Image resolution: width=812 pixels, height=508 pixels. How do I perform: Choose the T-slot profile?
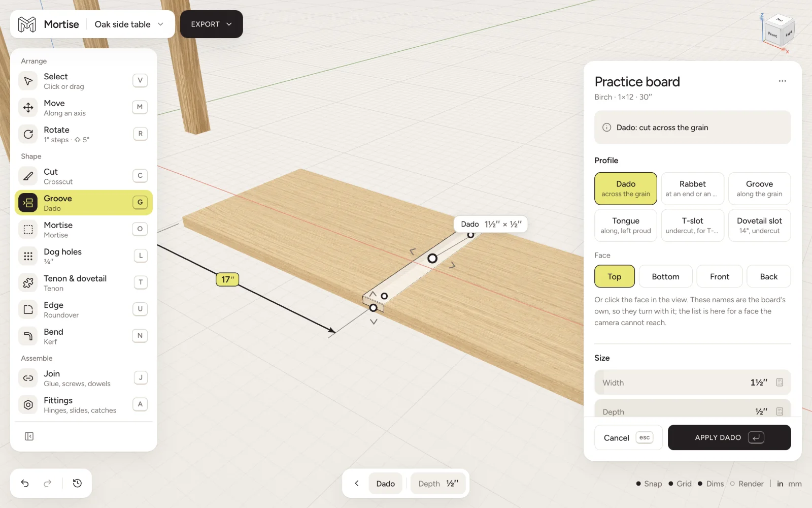692,225
